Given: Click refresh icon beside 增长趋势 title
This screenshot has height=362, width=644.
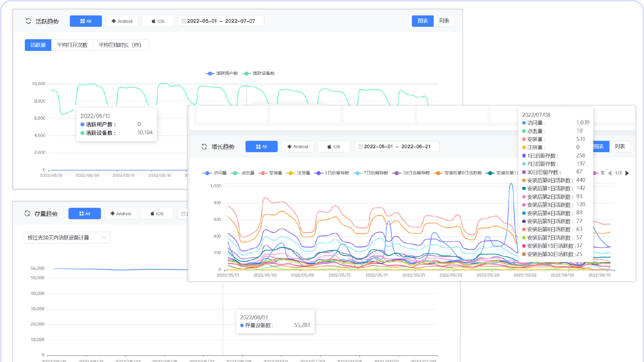Looking at the screenshot, I should (x=204, y=147).
